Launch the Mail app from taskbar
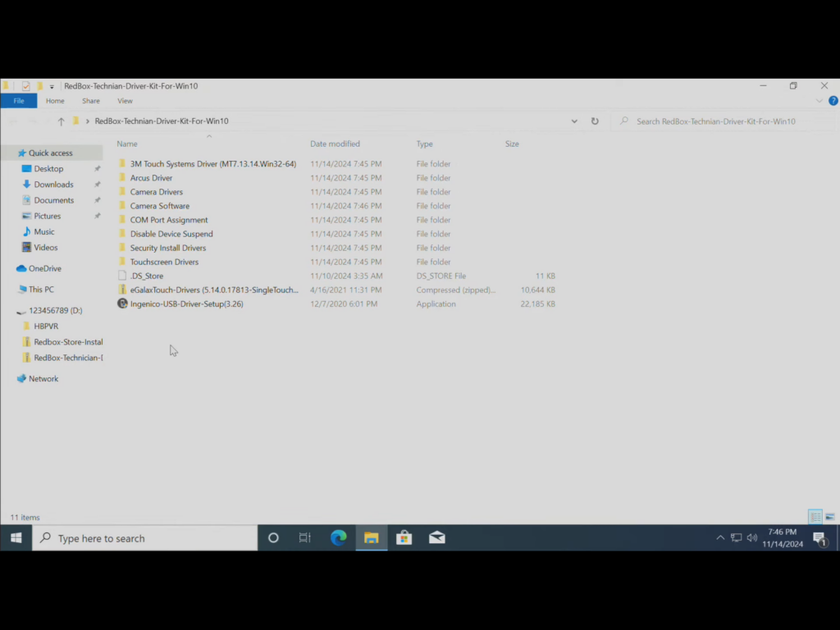This screenshot has width=840, height=630. [x=436, y=538]
